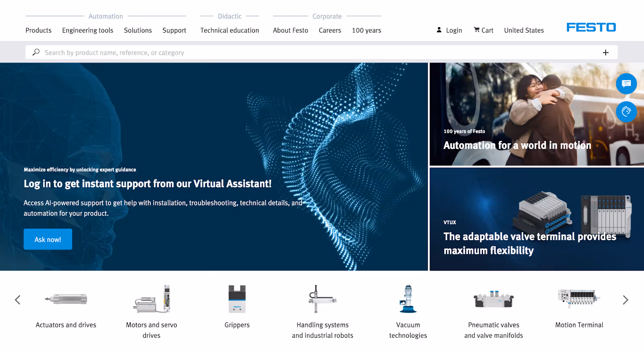Open the Technical education menu
This screenshot has height=351, width=644.
pyautogui.click(x=230, y=31)
